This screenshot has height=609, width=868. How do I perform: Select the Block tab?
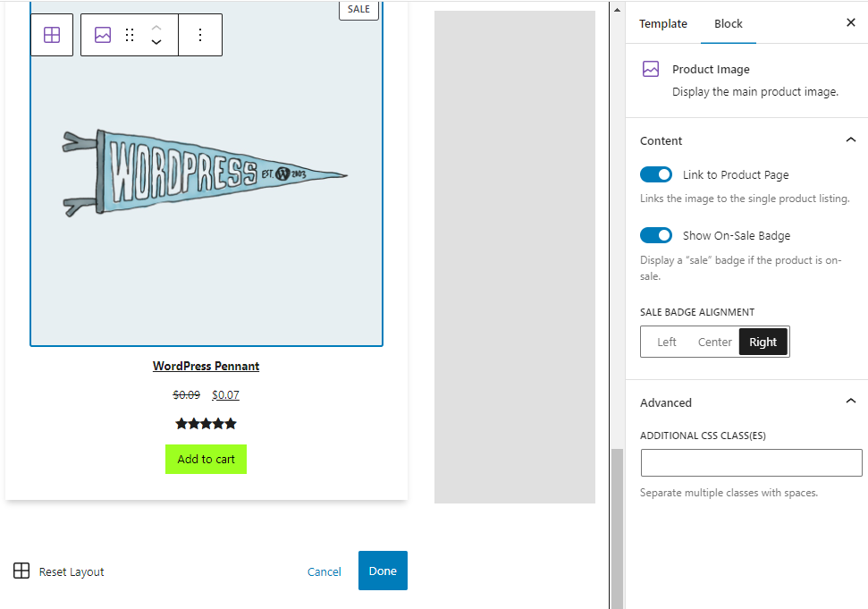pyautogui.click(x=728, y=23)
